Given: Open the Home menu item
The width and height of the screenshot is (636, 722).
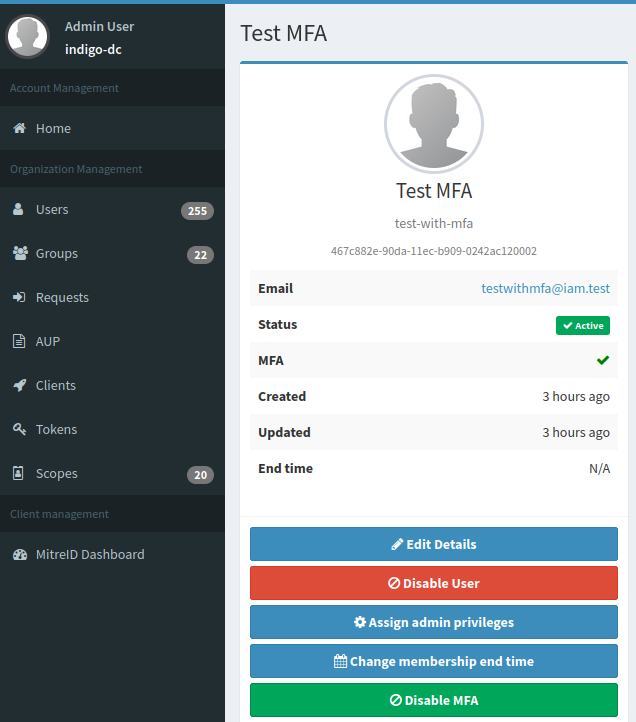Looking at the screenshot, I should [112, 128].
